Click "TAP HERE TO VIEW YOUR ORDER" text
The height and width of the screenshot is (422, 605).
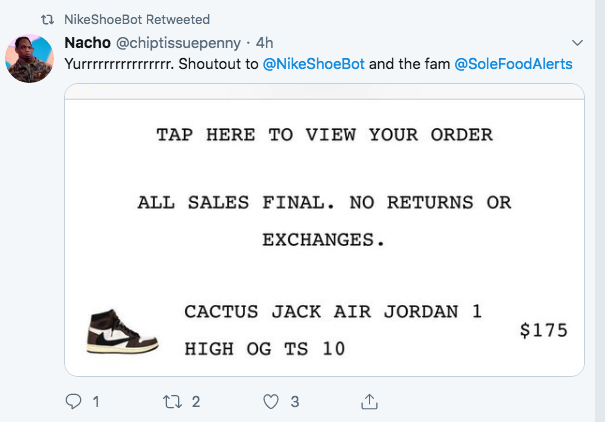coord(324,134)
